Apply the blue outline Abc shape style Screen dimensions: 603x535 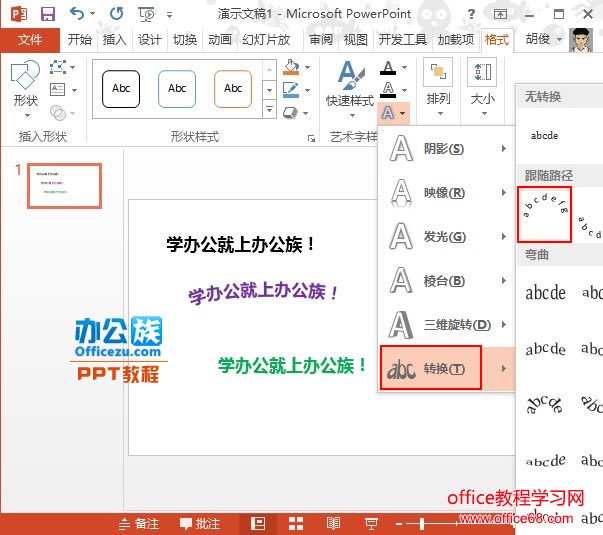point(177,88)
